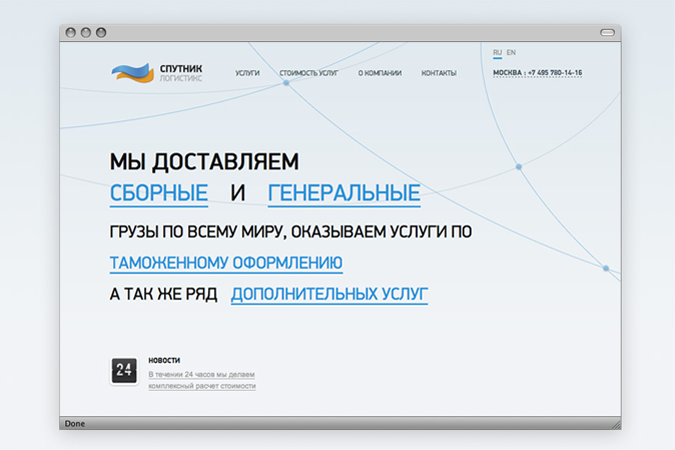Follow the Сборные link
This screenshot has height=450, width=675.
coord(159,193)
